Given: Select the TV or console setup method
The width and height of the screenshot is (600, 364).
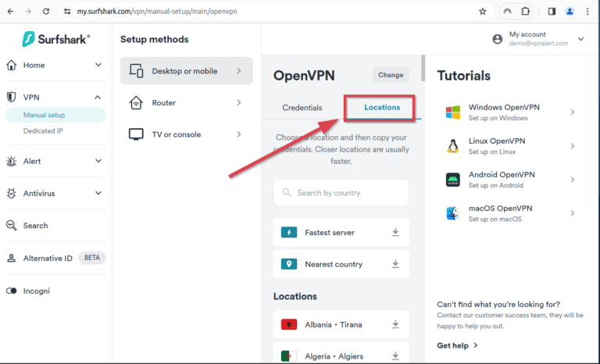Looking at the screenshot, I should coord(187,134).
